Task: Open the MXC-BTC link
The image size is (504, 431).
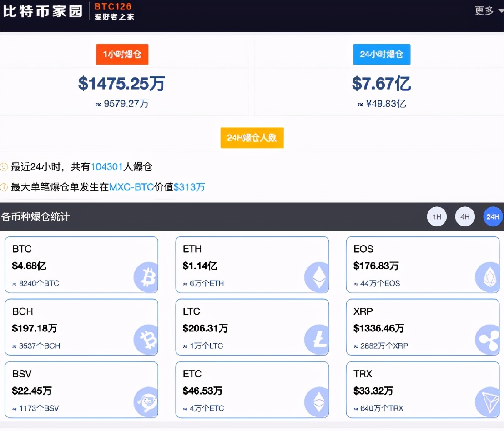Action: click(131, 187)
